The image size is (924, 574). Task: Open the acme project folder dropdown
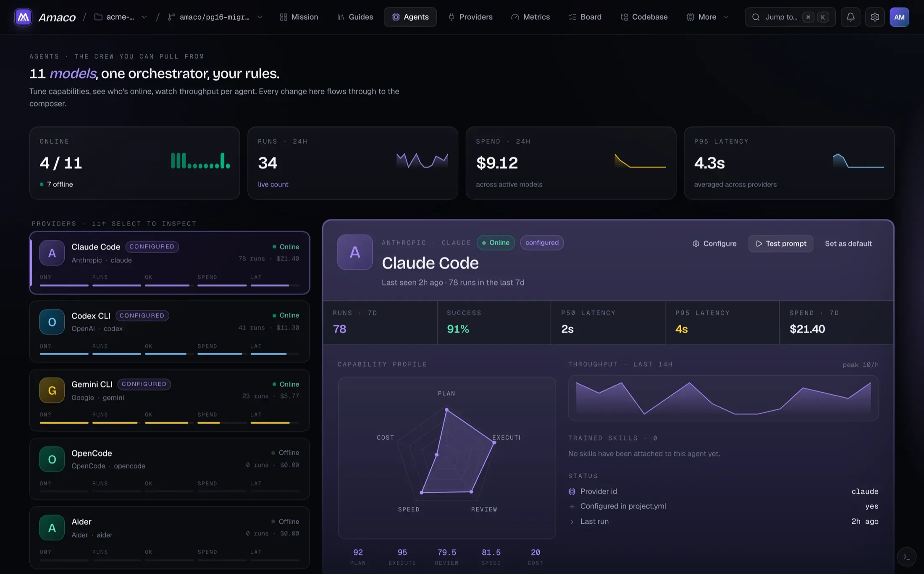(x=121, y=17)
